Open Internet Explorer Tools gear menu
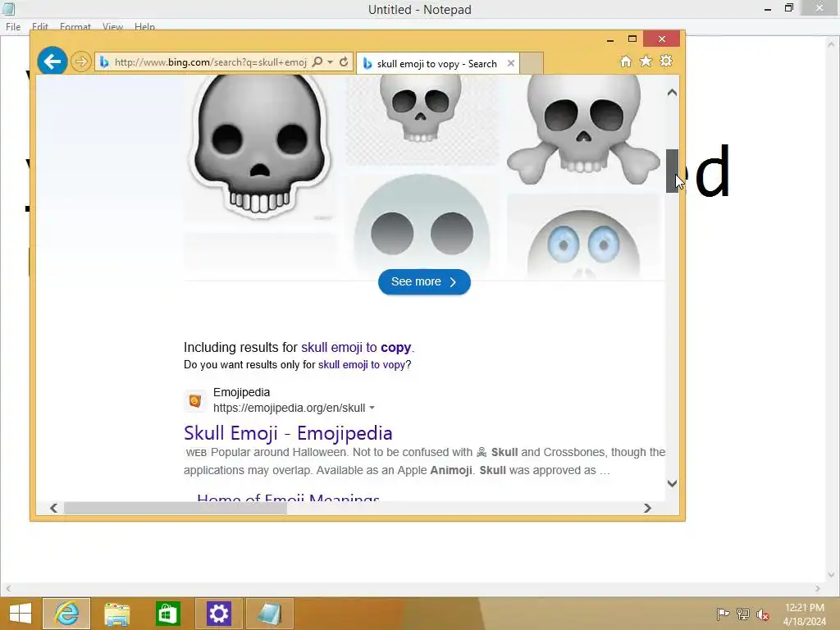840x630 pixels. [666, 61]
